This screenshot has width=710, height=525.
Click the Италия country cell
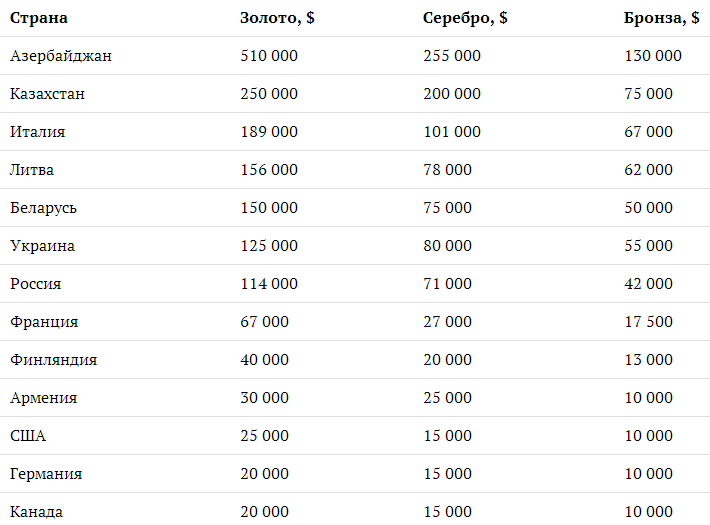click(x=38, y=132)
